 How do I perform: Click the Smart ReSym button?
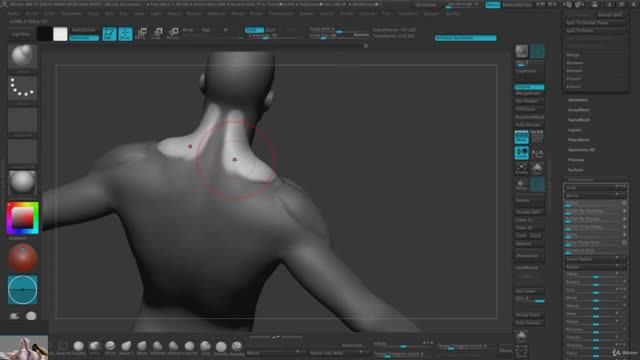coord(596,259)
